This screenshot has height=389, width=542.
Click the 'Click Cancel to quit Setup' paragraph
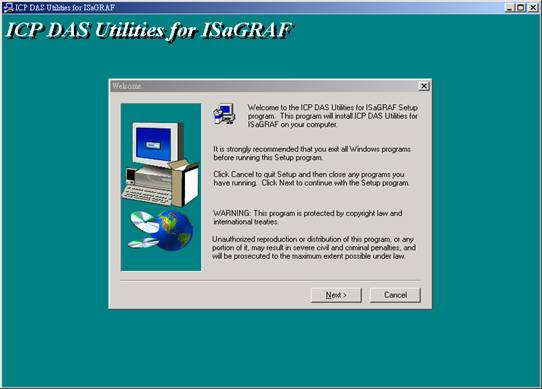coord(311,178)
